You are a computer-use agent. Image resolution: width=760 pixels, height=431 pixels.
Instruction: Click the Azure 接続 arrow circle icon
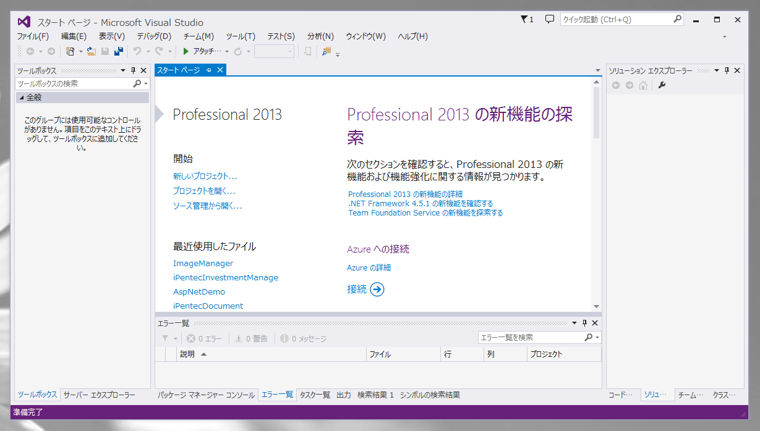377,289
